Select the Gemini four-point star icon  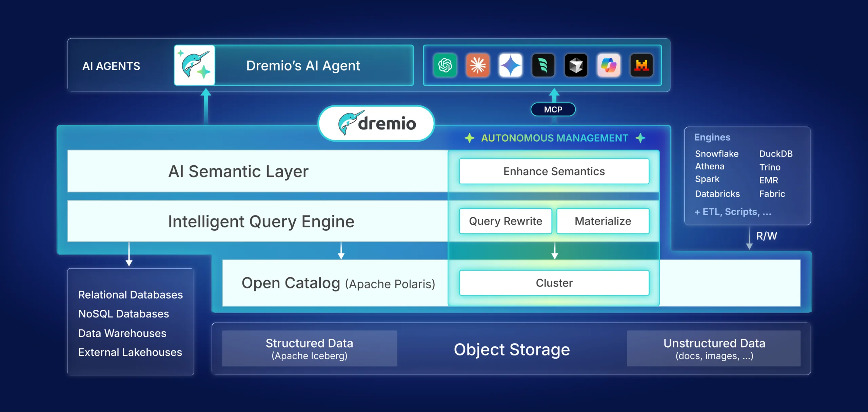click(510, 65)
